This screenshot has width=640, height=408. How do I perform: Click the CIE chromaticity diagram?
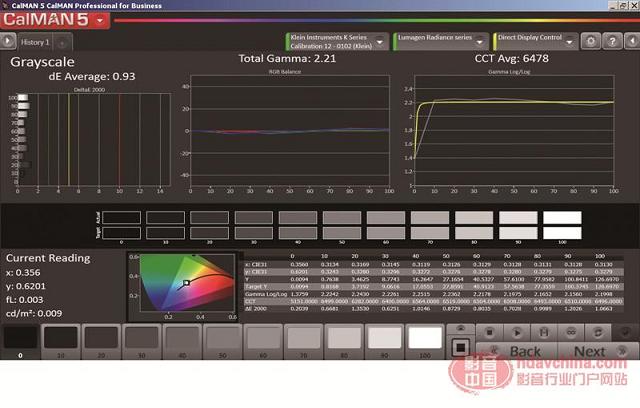pos(182,287)
